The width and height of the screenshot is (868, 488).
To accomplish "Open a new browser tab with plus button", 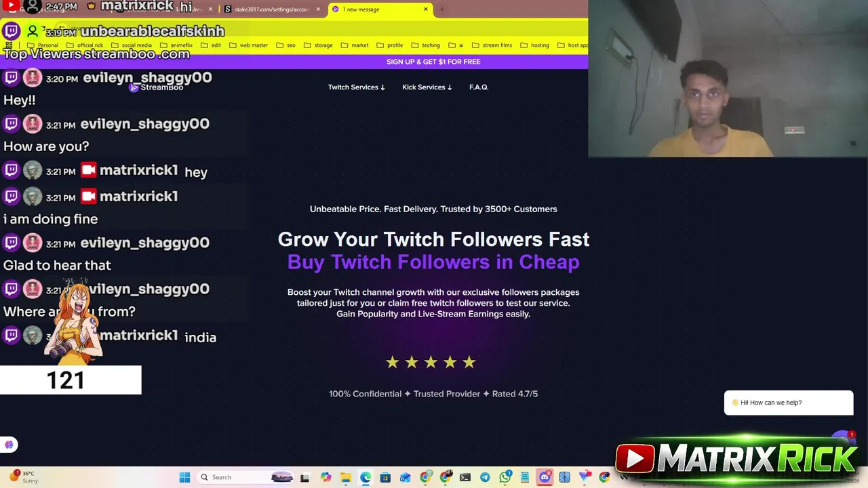I will [x=441, y=9].
